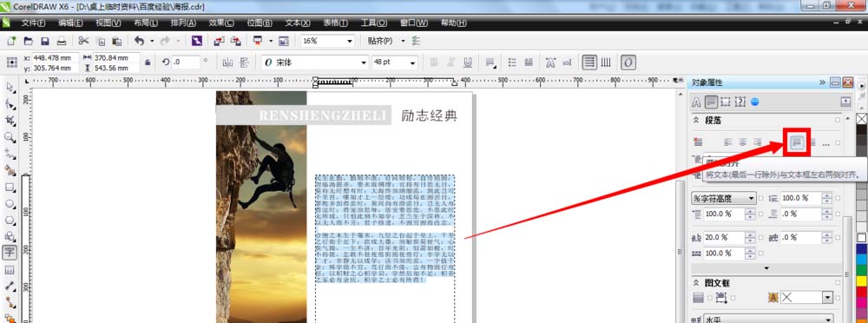The width and height of the screenshot is (868, 323).
Task: Collapse the 段落 paragraph section
Action: [696, 120]
